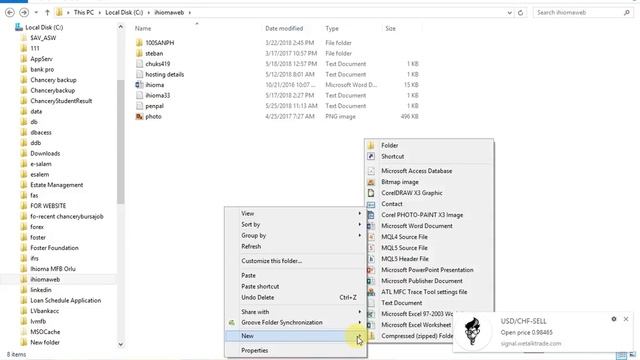Click MQL5 Source File icon
This screenshot has width=640, height=360.
371,248
